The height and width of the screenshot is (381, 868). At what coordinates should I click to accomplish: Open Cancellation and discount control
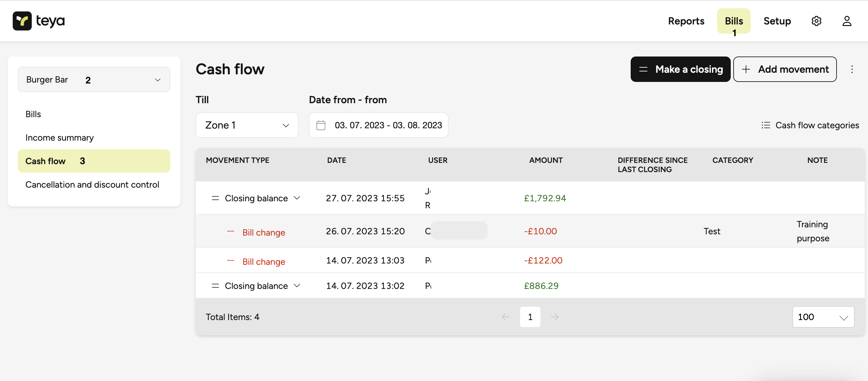(92, 184)
